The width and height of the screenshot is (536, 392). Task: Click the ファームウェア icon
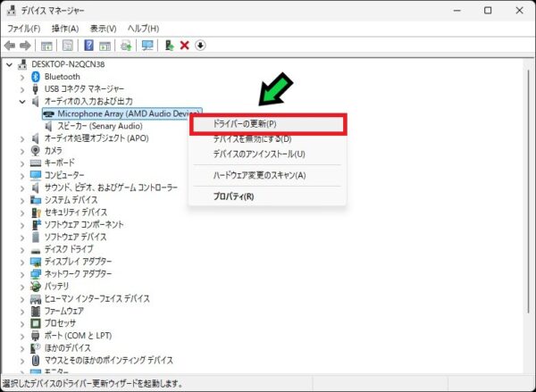36,311
